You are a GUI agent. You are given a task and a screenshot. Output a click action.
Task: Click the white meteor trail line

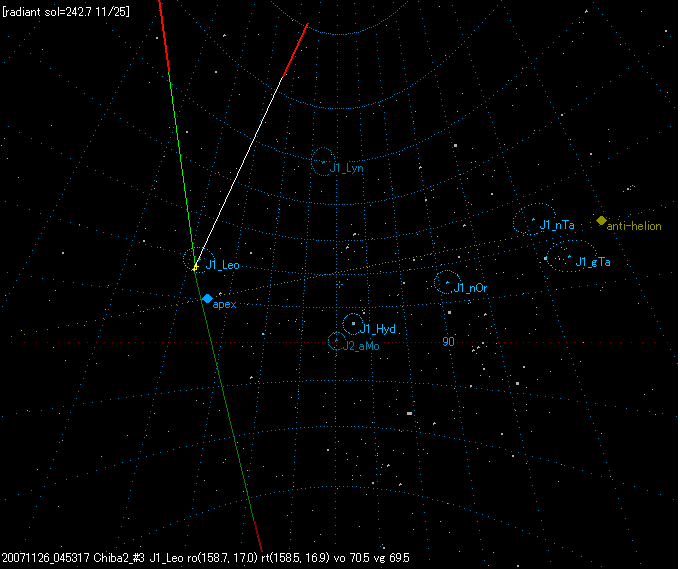[239, 171]
